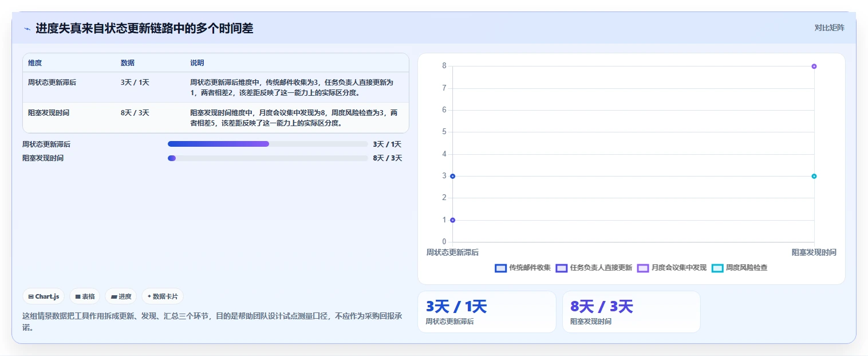Viewport: 868px width, 356px height.
Task: Click the 3天 / 1天 table data cell
Action: click(x=135, y=83)
